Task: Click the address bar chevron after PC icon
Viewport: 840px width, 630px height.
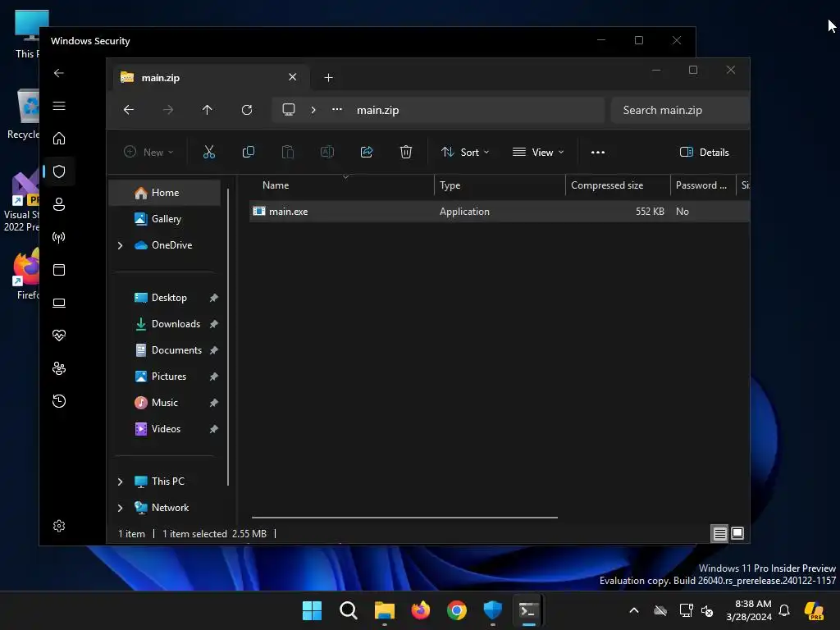Action: pyautogui.click(x=313, y=110)
